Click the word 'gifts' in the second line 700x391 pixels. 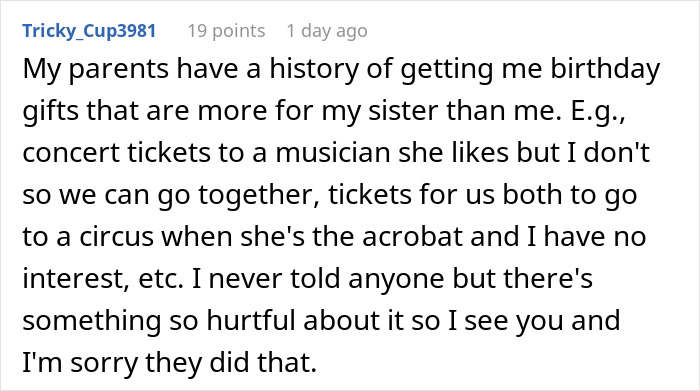tap(51, 112)
